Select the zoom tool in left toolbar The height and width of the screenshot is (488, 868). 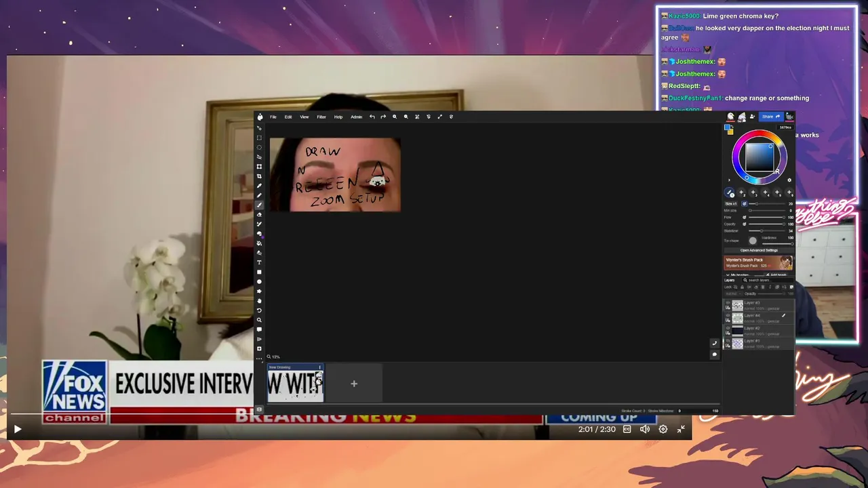[x=259, y=320]
